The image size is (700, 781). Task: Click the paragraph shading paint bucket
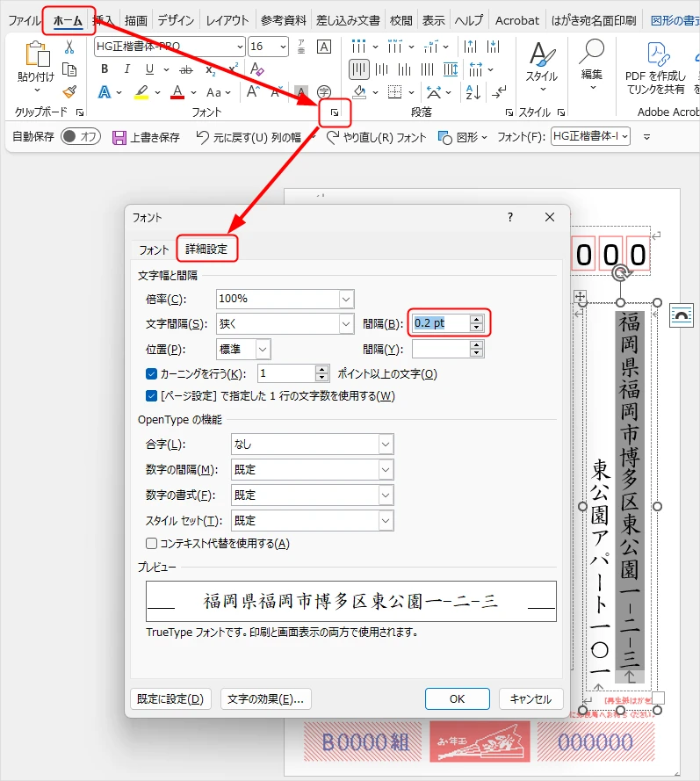tap(359, 91)
